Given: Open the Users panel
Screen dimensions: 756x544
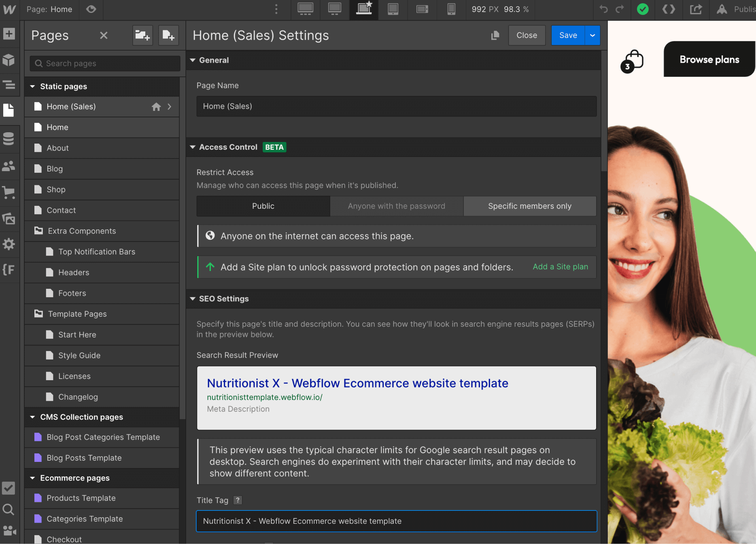Looking at the screenshot, I should coord(9,166).
